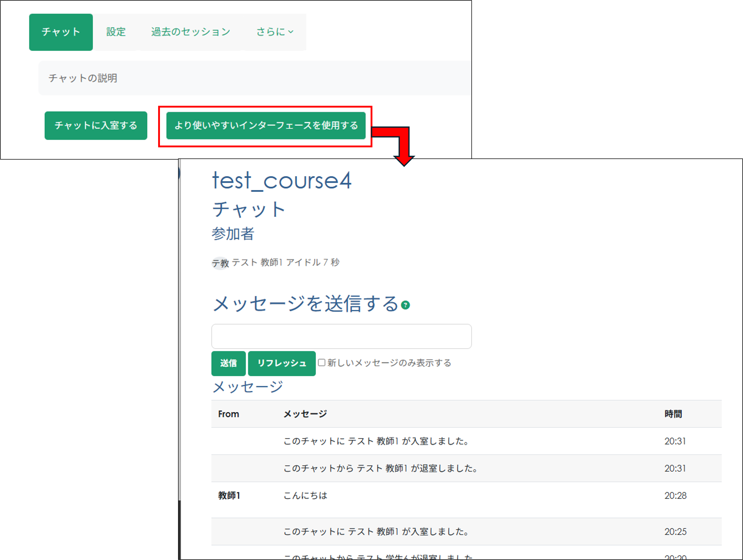The width and height of the screenshot is (743, 560).
Task: Click the チャットの説明 section
Action: click(83, 78)
